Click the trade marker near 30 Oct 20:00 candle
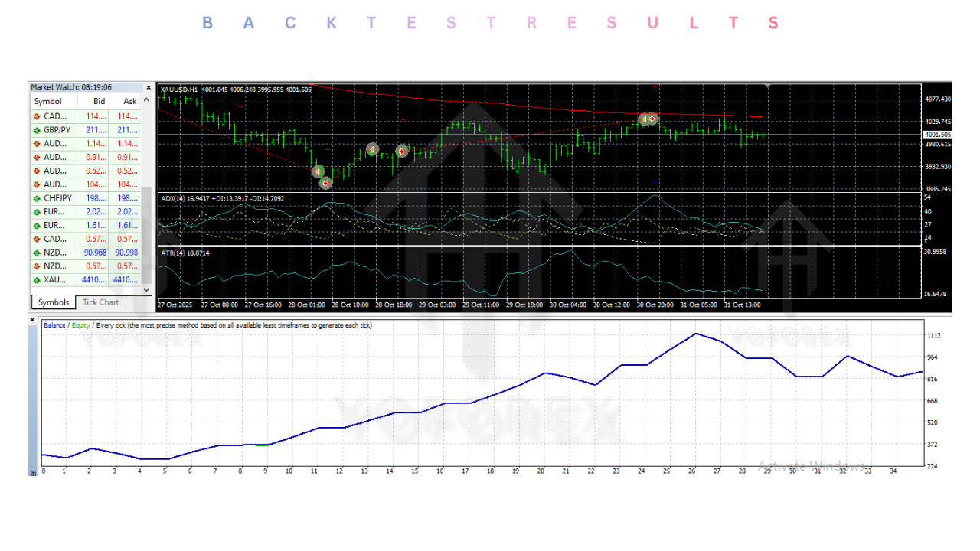980x551 pixels. point(649,119)
